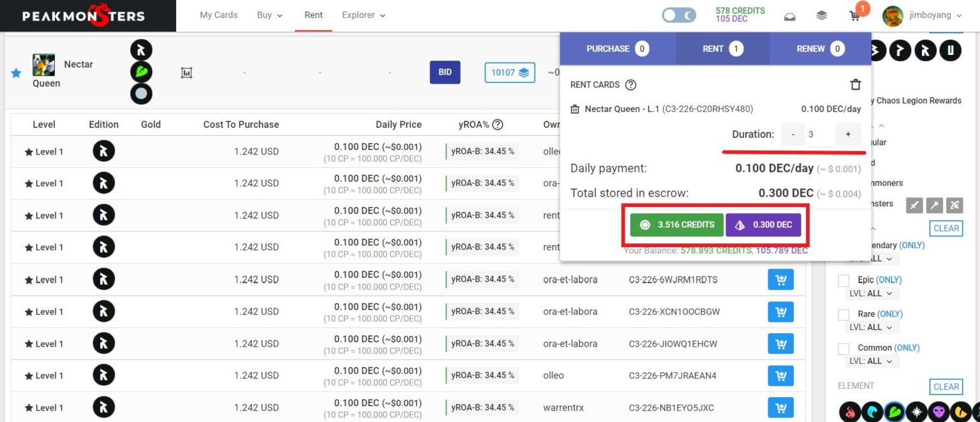Select the Fire element filter icon
The width and height of the screenshot is (980, 422).
click(849, 411)
